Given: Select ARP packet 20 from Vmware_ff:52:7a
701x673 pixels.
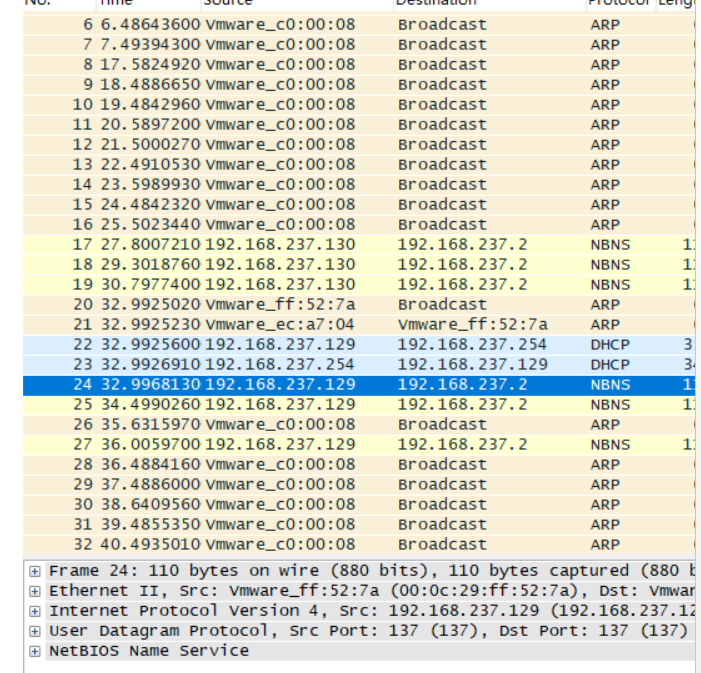Looking at the screenshot, I should click(359, 305).
